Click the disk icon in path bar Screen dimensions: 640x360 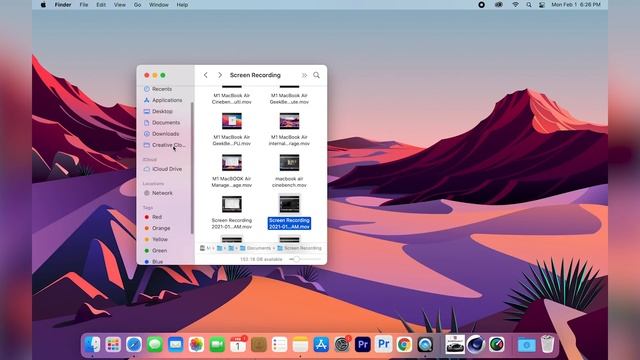(x=202, y=248)
